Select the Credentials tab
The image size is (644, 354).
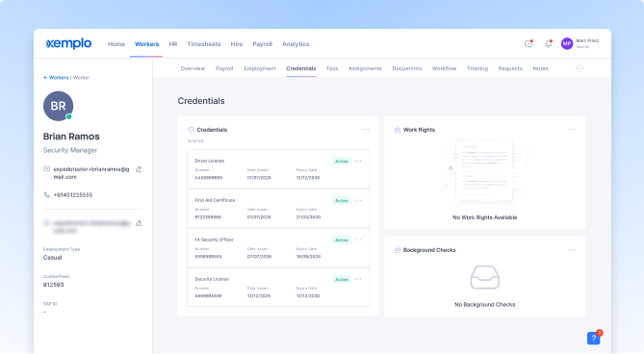[301, 68]
